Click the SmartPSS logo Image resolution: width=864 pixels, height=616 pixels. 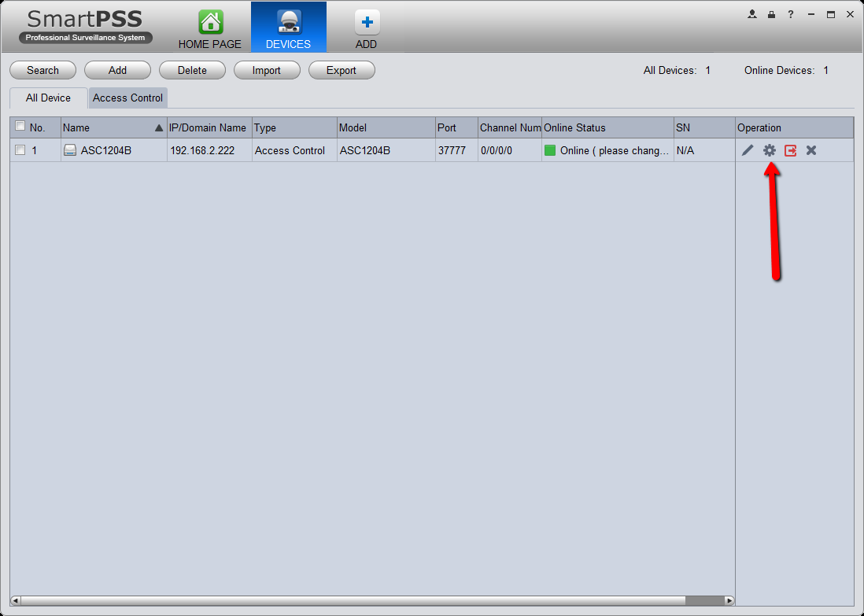(86, 27)
